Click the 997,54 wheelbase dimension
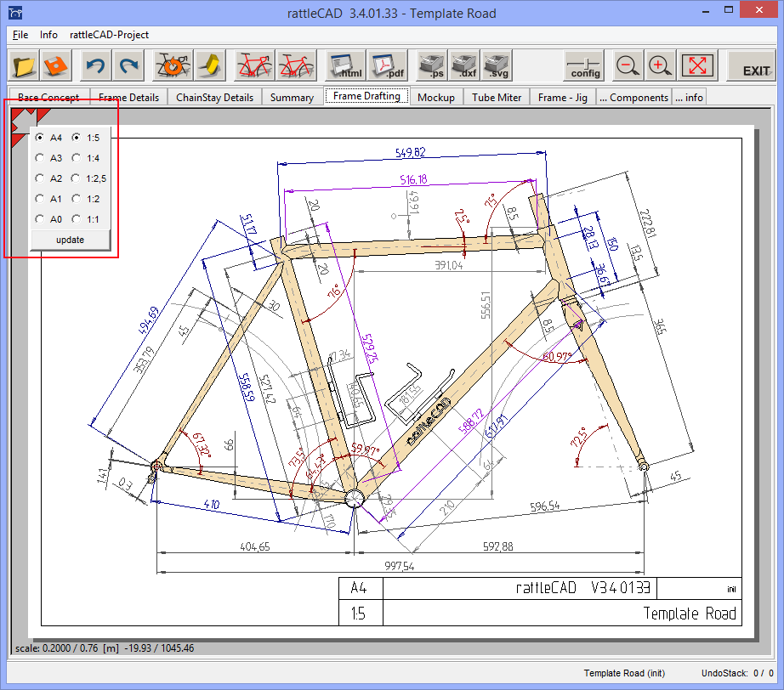Viewport: 784px width, 690px height. (399, 566)
